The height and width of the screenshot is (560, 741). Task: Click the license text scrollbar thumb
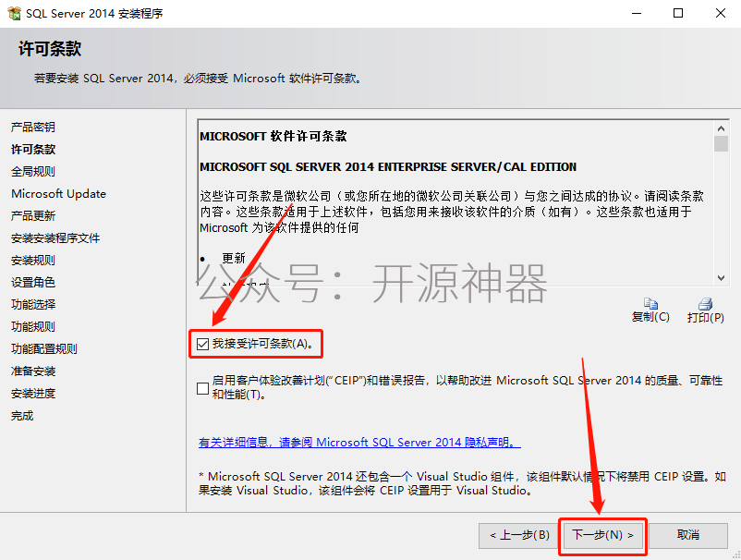(721, 143)
